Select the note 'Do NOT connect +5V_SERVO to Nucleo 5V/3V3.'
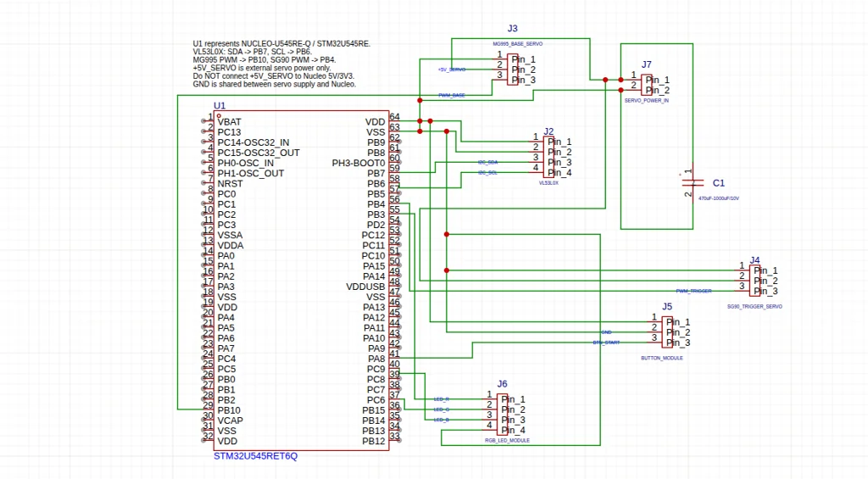Viewport: 868px width, 479px height. pyautogui.click(x=274, y=76)
